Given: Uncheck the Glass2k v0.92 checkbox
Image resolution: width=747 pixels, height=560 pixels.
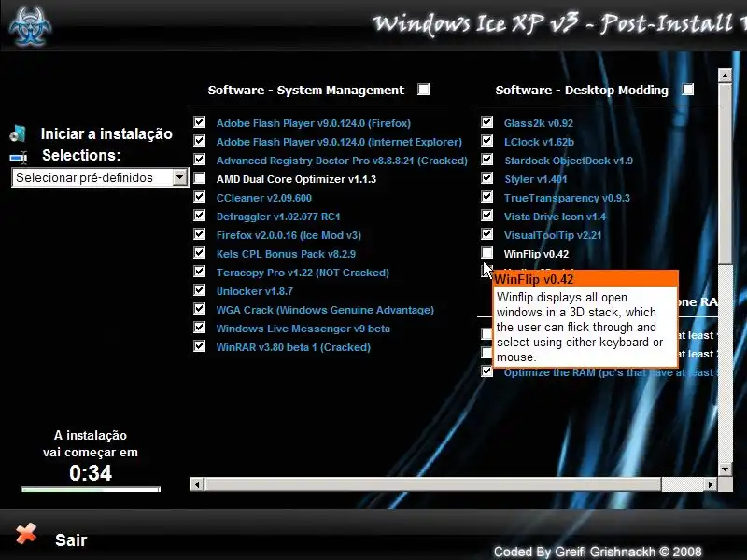Looking at the screenshot, I should 486,122.
